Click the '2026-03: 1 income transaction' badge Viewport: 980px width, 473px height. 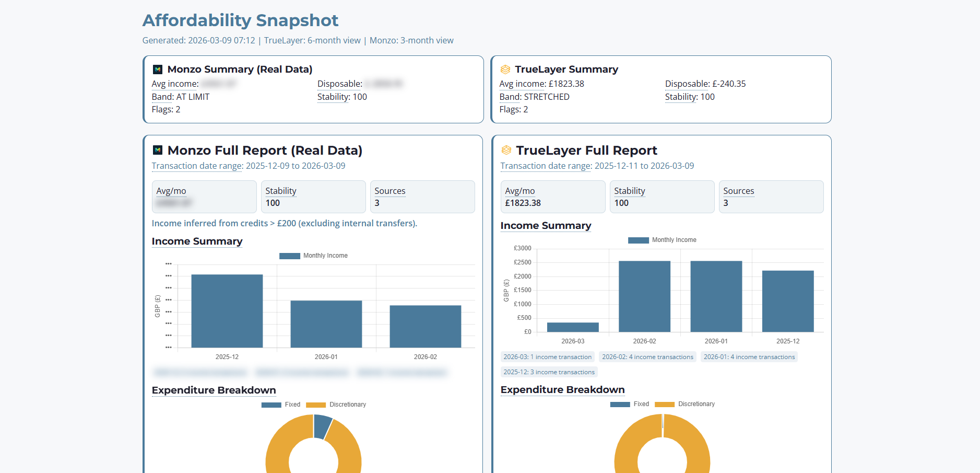[x=547, y=356]
